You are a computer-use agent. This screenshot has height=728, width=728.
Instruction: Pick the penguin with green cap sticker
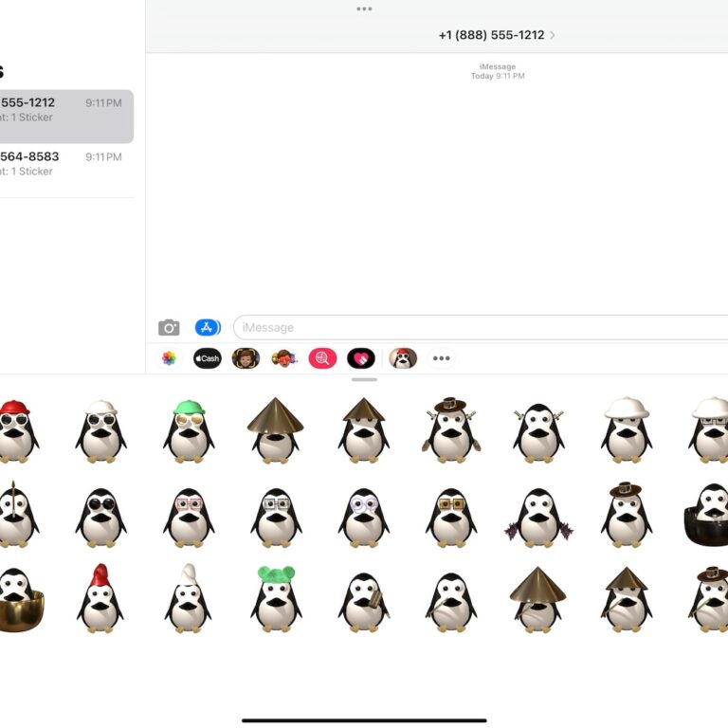tap(189, 430)
